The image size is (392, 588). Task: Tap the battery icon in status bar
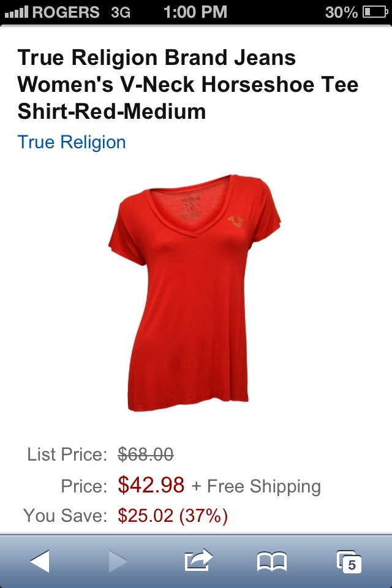coord(375,12)
